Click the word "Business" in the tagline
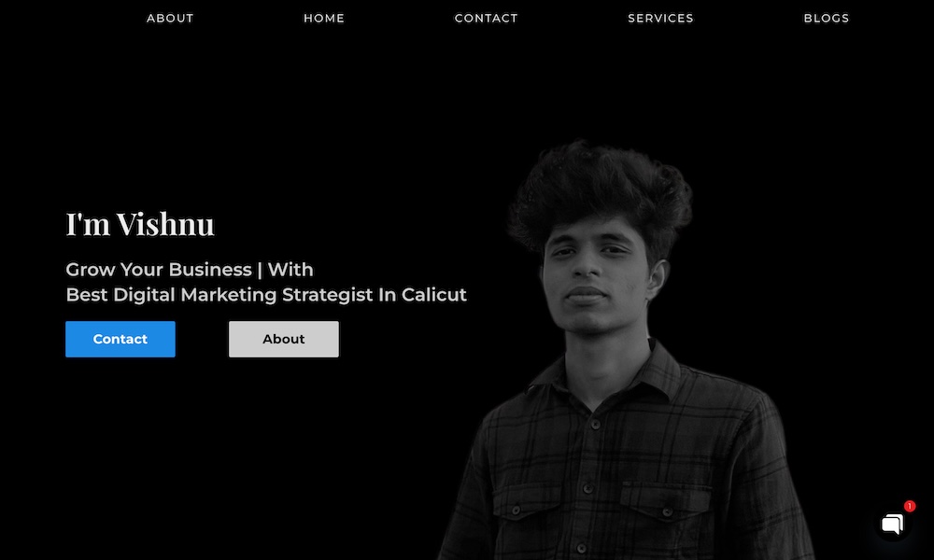Image resolution: width=934 pixels, height=560 pixels. [x=210, y=270]
